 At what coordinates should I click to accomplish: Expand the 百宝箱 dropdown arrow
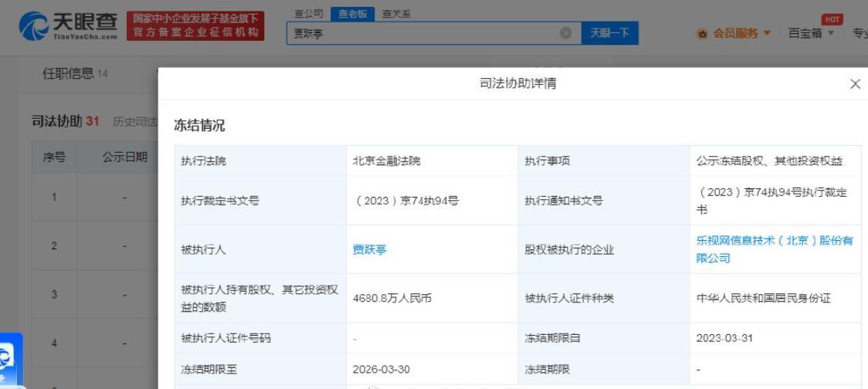830,33
